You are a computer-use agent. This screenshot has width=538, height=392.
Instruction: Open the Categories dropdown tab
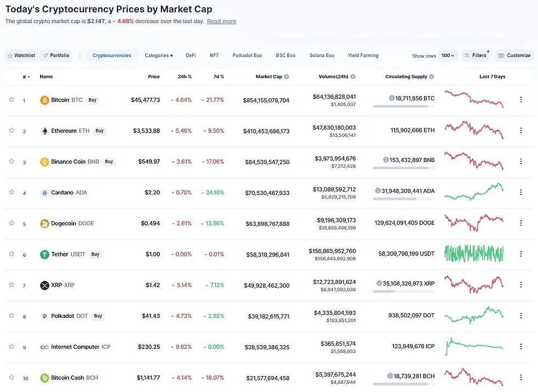tap(159, 55)
